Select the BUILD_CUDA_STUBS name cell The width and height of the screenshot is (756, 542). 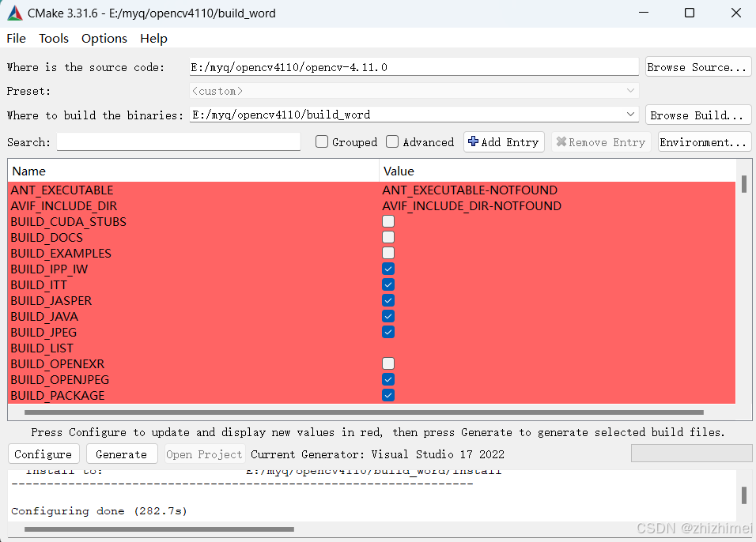point(69,222)
